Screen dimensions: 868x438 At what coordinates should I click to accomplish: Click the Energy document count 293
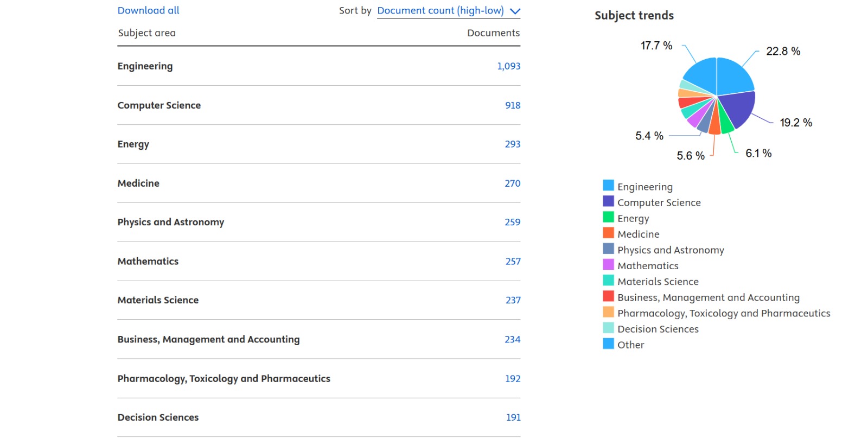512,144
